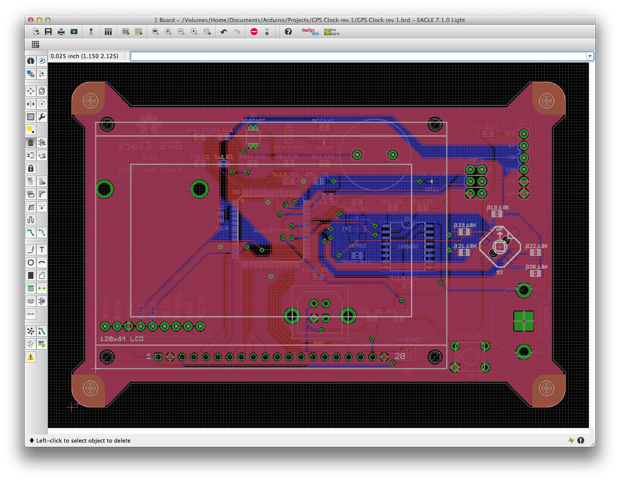Viewport: 620px width, 481px height.
Task: Open the yellow warning Errors tool
Action: (x=31, y=357)
